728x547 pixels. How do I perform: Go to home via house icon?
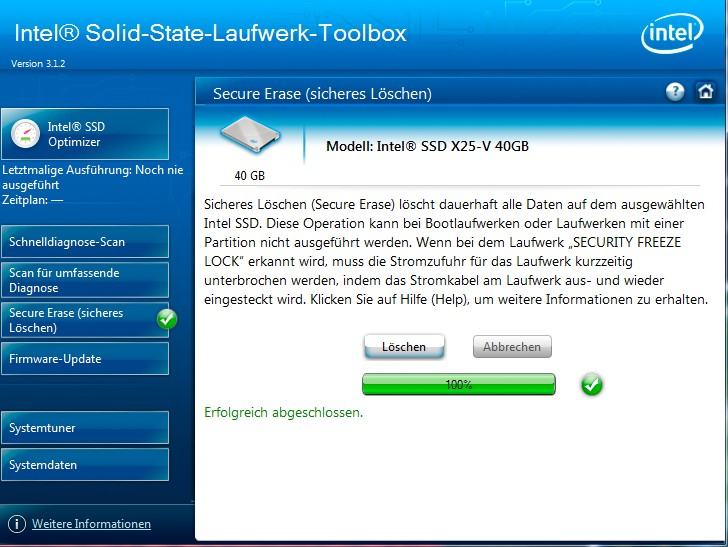[x=705, y=91]
